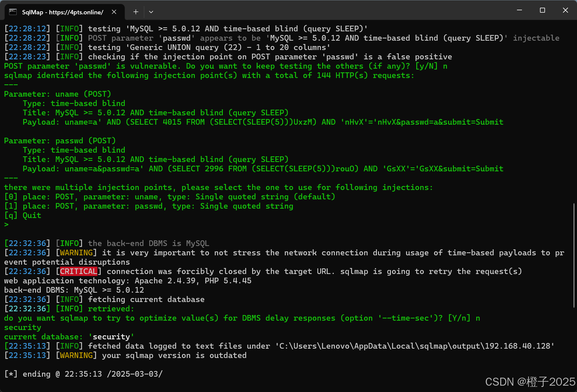Place cursor at the injection selection prompt
The height and width of the screenshot is (392, 577).
point(7,224)
